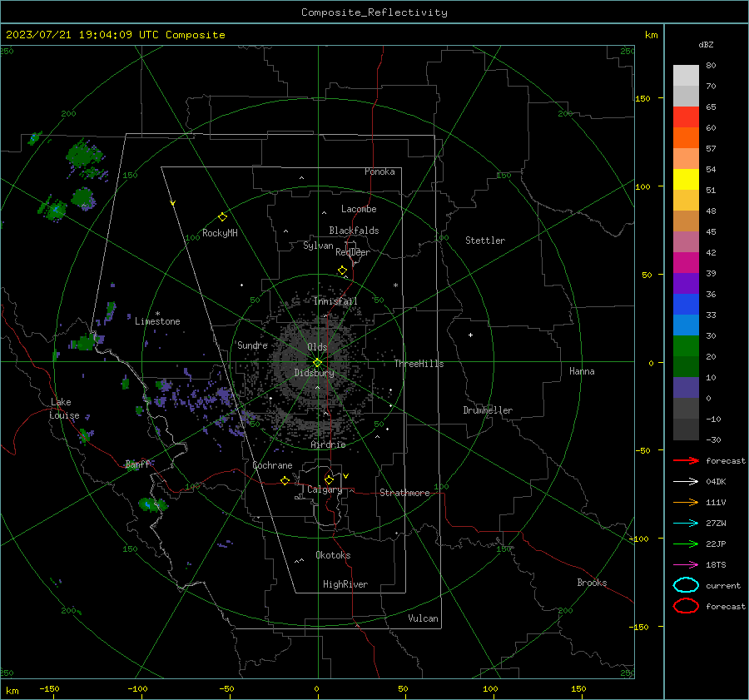Click the Didsbury city label
749x700 pixels.
click(315, 373)
